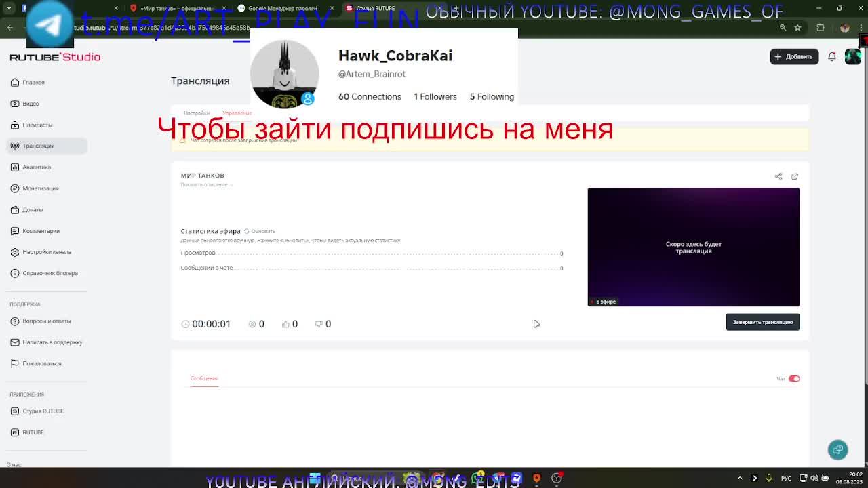The height and width of the screenshot is (488, 868).
Task: Open notifications bell icon
Action: tap(832, 57)
